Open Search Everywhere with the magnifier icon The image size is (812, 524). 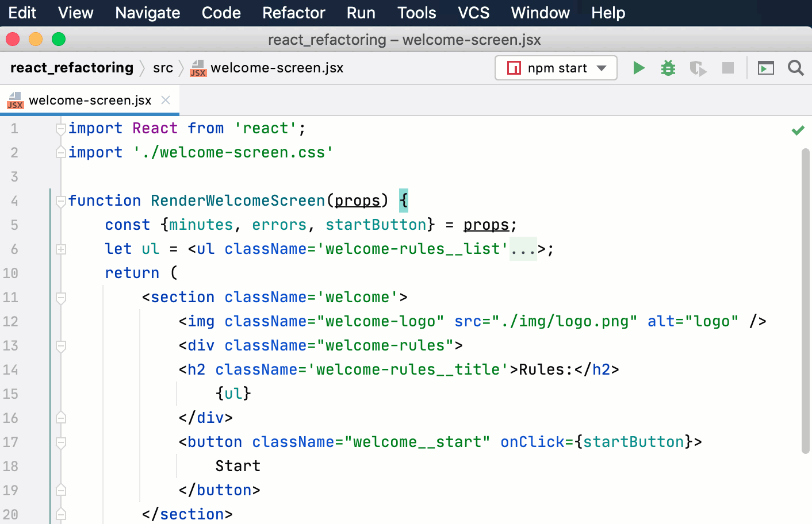[x=796, y=68]
